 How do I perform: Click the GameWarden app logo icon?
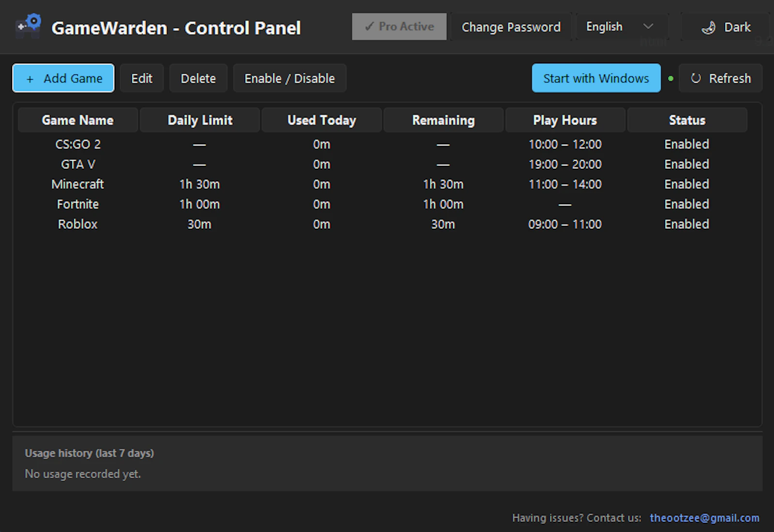click(28, 26)
